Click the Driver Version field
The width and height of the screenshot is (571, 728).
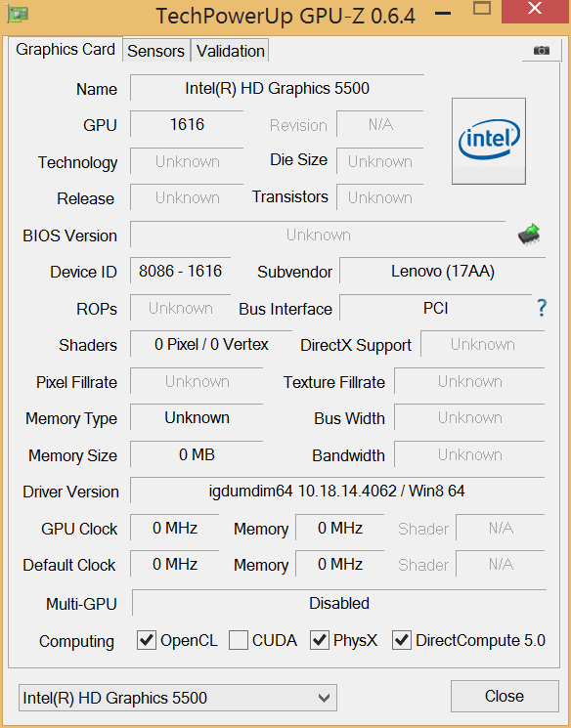[x=337, y=491]
